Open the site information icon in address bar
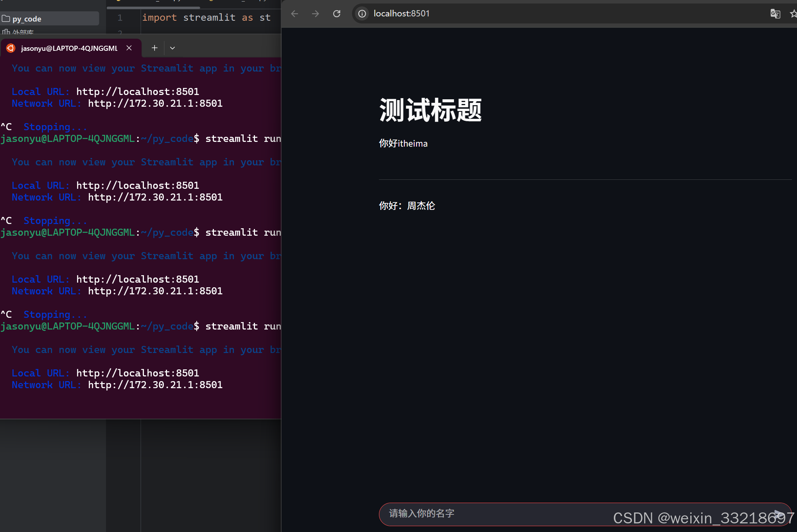This screenshot has width=797, height=532. click(x=362, y=14)
